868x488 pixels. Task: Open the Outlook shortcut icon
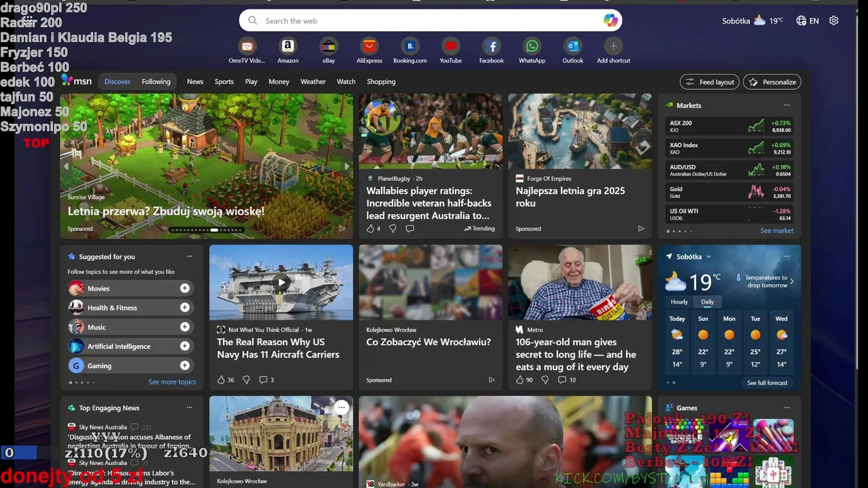click(x=572, y=46)
